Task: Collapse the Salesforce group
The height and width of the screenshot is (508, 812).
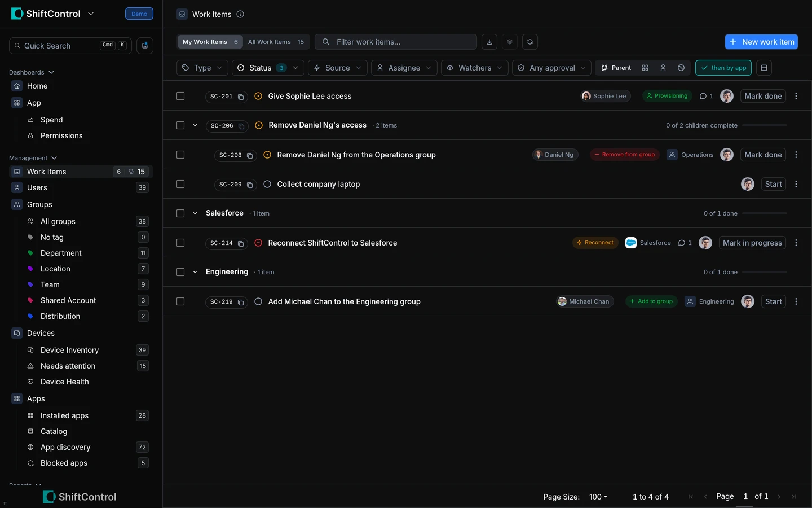Action: pyautogui.click(x=195, y=213)
